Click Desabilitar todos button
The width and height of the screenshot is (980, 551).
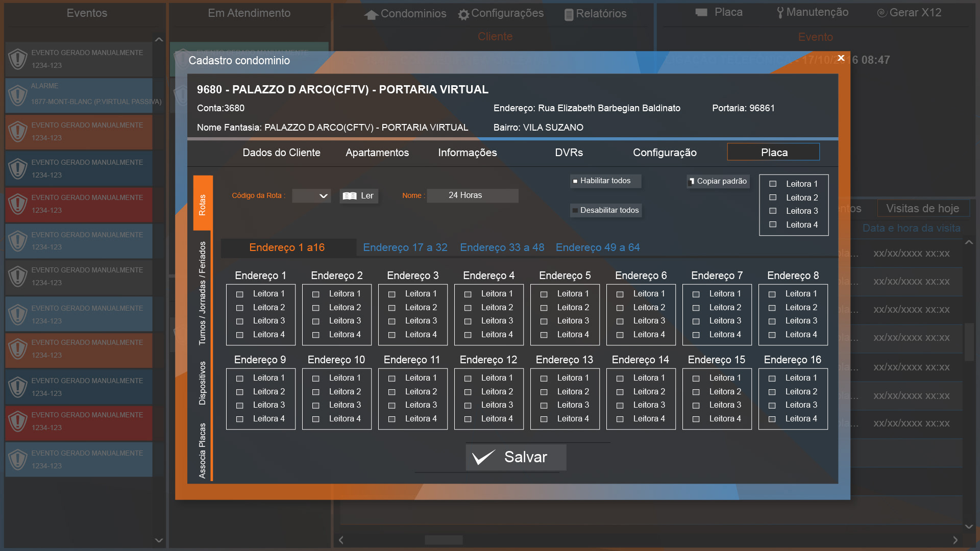pos(605,211)
